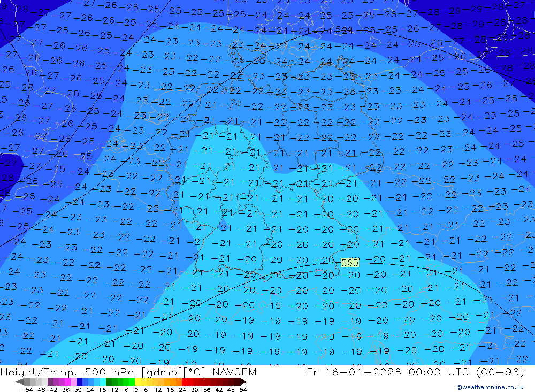The width and height of the screenshot is (535, 392).
Task: Open the weatheronline.co.uk copyright link
Action: pos(490,387)
